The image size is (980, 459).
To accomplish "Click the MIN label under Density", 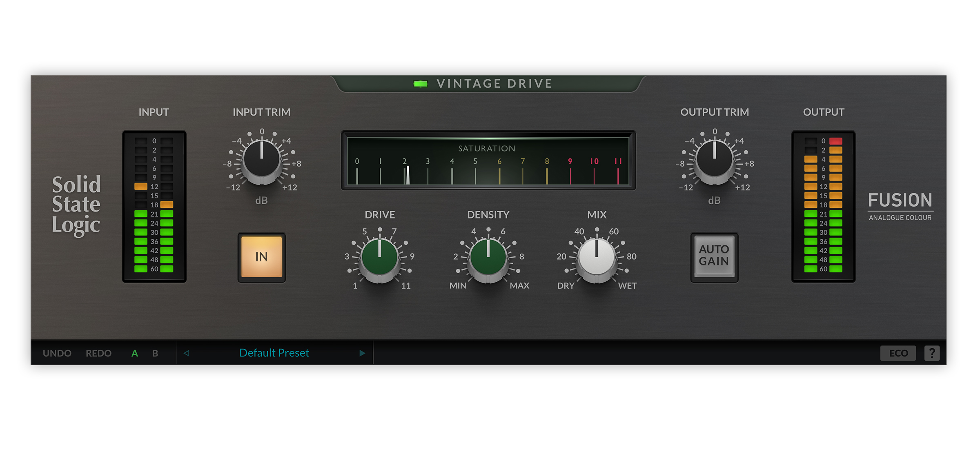I will pyautogui.click(x=458, y=286).
